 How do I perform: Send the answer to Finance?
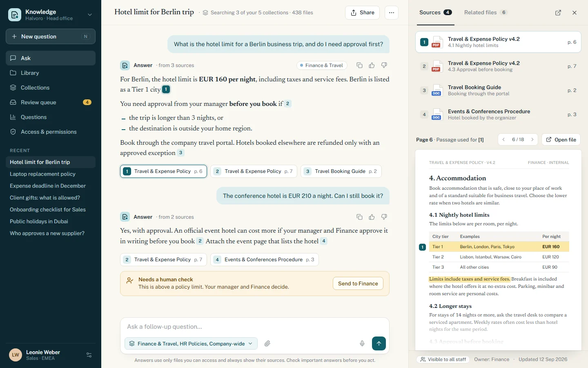pos(358,283)
